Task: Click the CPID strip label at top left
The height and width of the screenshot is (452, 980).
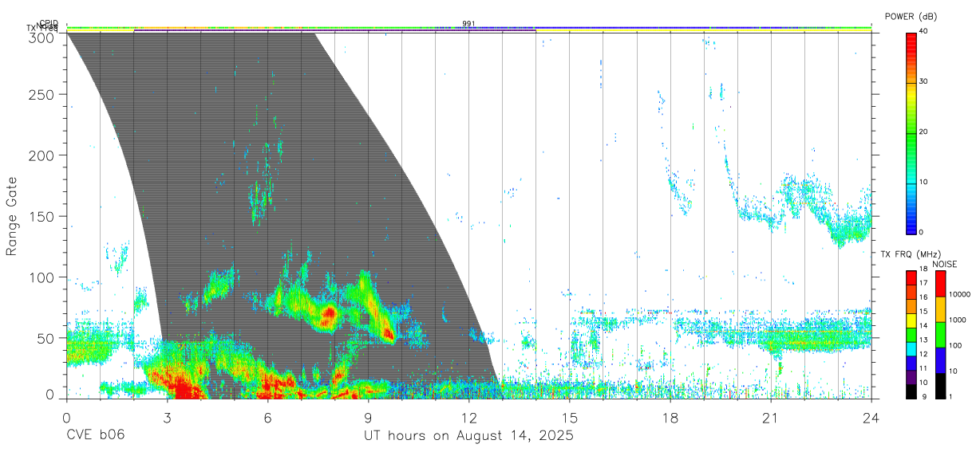Action: click(49, 23)
